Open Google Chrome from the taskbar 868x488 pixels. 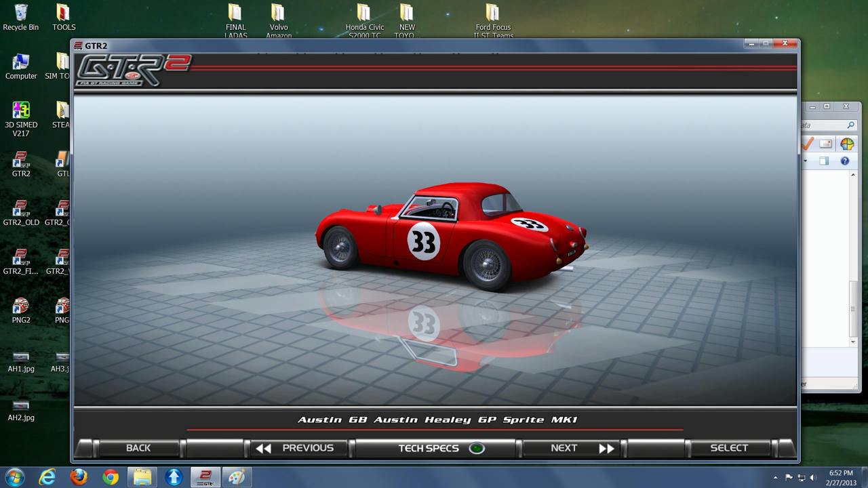coord(111,477)
